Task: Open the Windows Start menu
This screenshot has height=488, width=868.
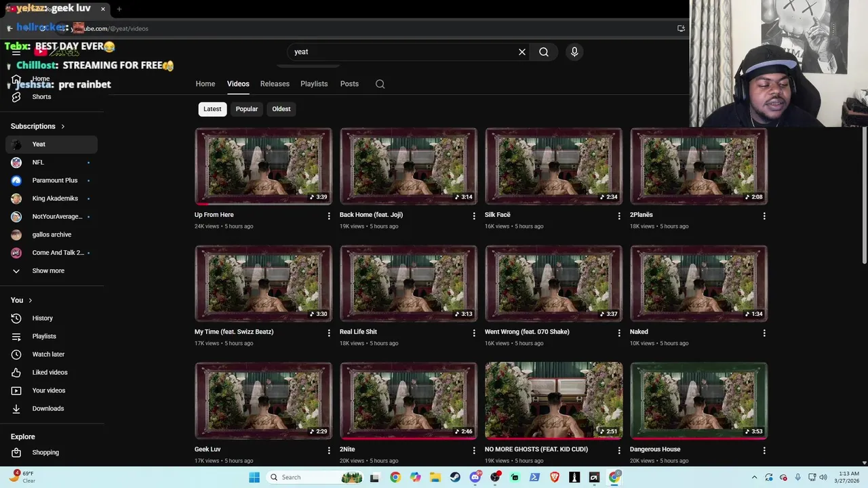Action: [x=254, y=477]
